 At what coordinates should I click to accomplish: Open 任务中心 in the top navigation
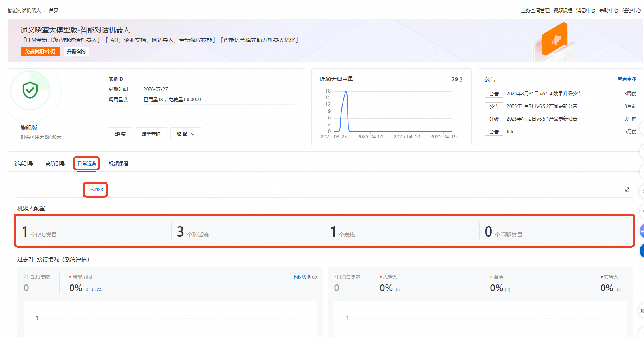point(631,11)
